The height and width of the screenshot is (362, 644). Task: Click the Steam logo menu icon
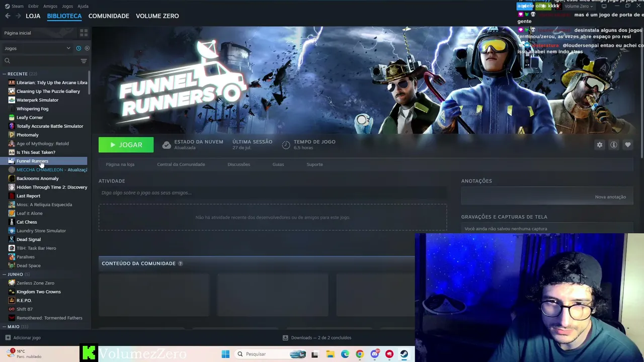(7, 6)
